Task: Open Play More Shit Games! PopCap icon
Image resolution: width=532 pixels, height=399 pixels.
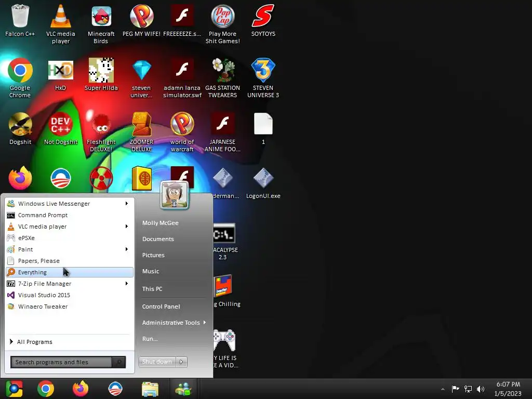Action: tap(222, 24)
